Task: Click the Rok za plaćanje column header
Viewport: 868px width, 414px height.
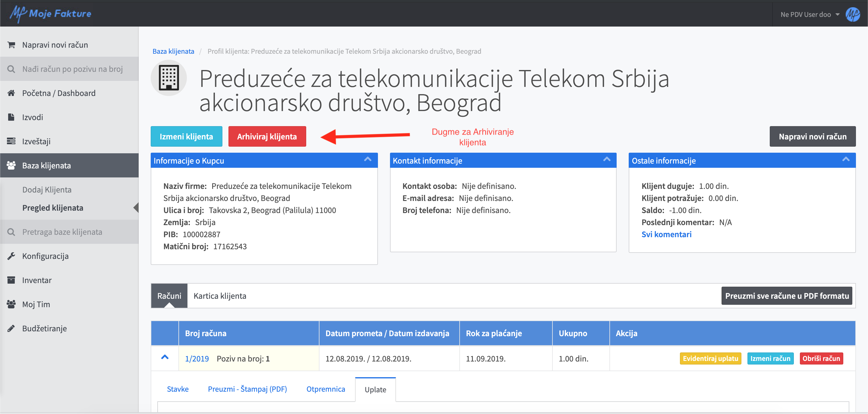Action: pyautogui.click(x=505, y=333)
